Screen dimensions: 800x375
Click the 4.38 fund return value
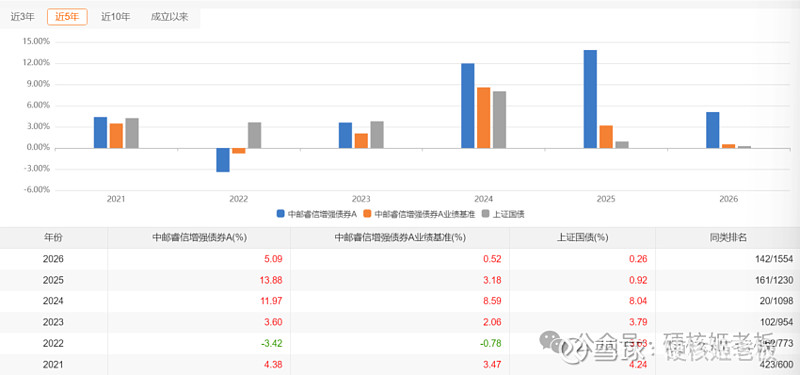(x=273, y=364)
